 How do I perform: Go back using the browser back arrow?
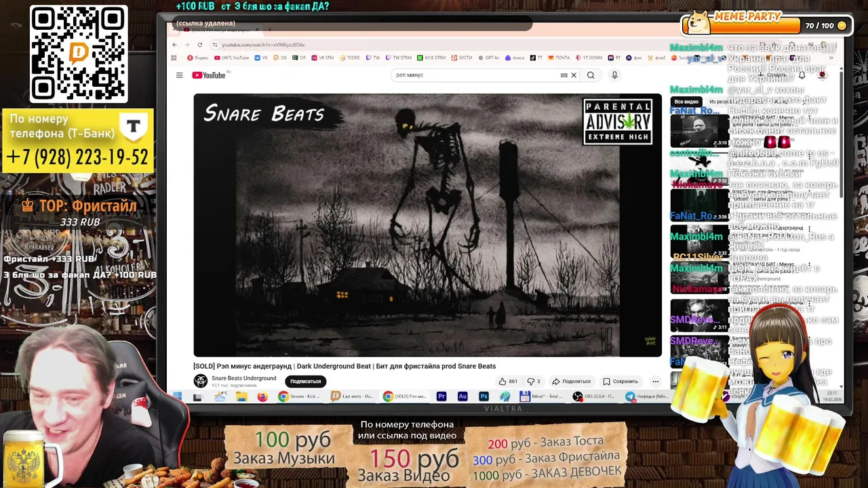[174, 45]
